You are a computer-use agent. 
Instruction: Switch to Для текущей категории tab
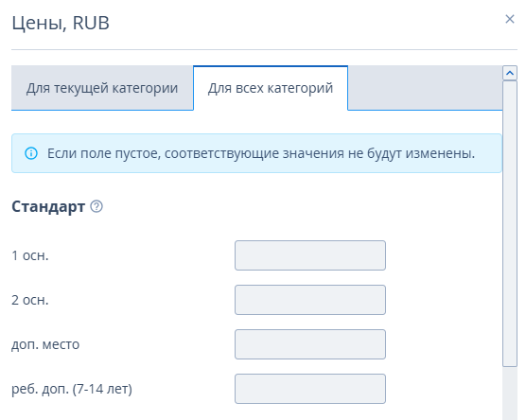(102, 88)
